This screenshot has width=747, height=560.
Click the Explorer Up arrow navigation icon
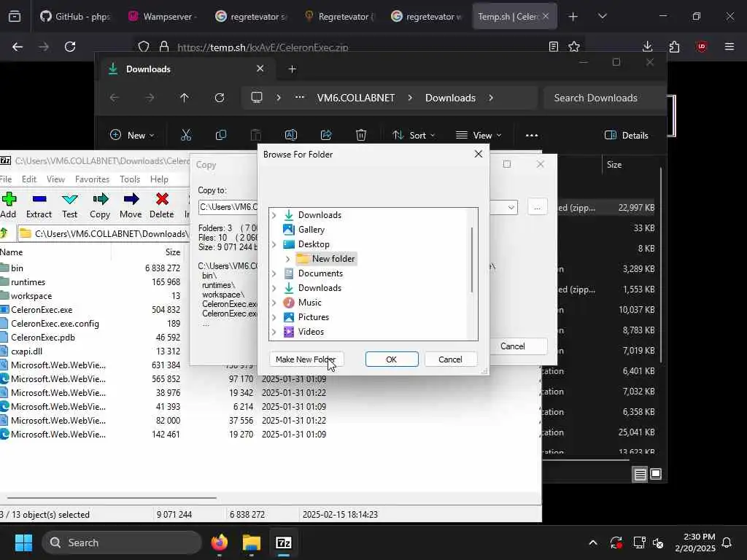pos(185,98)
